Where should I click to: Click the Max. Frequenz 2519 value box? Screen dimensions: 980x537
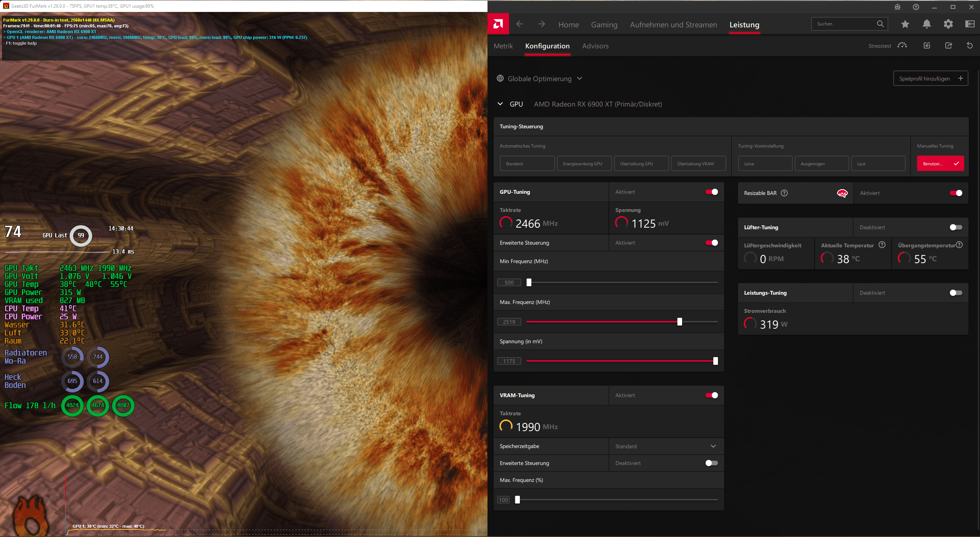(x=509, y=322)
